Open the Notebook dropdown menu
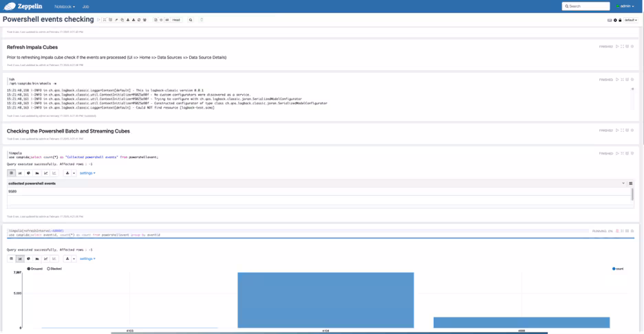This screenshot has height=334, width=644. tap(65, 6)
